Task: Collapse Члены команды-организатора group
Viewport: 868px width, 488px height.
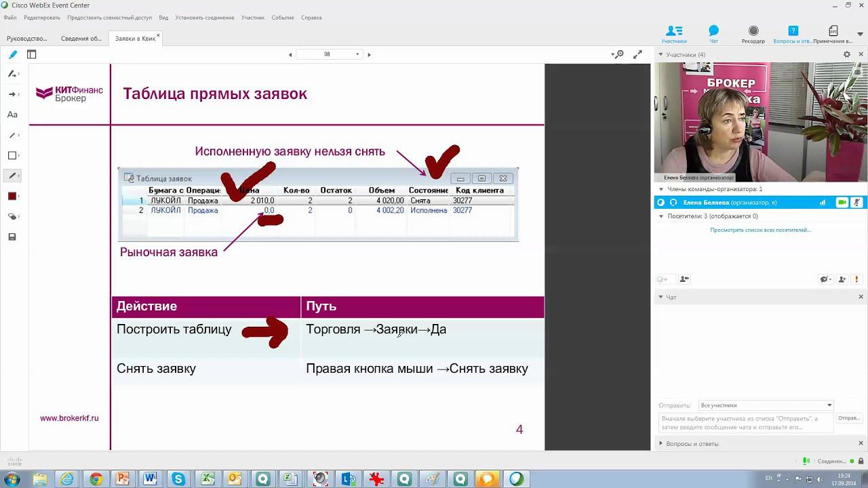Action: pos(661,189)
